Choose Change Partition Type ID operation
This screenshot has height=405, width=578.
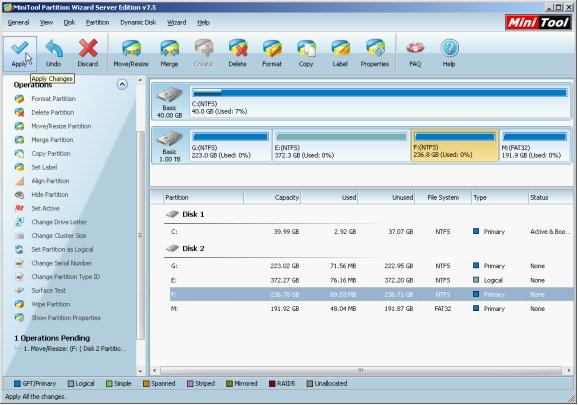point(66,277)
